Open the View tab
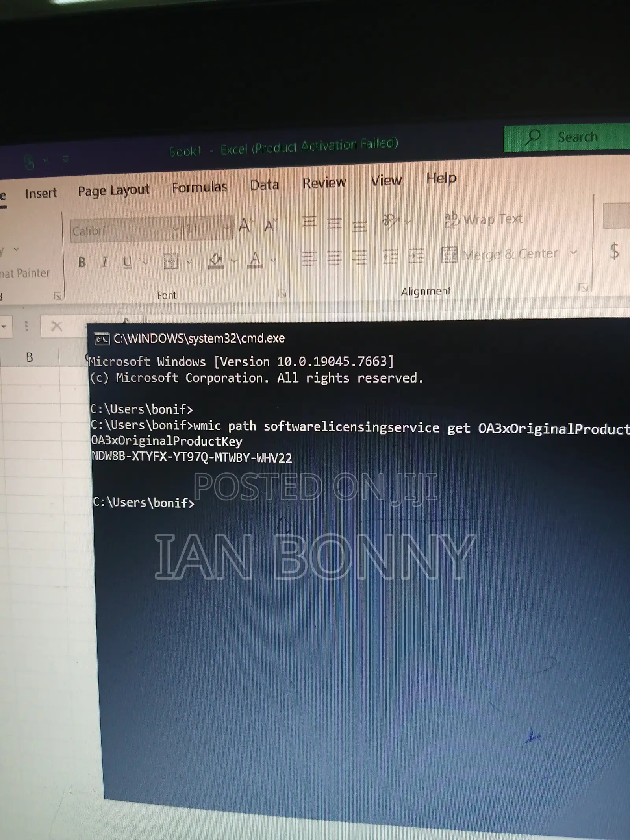The width and height of the screenshot is (630, 840). [x=386, y=180]
